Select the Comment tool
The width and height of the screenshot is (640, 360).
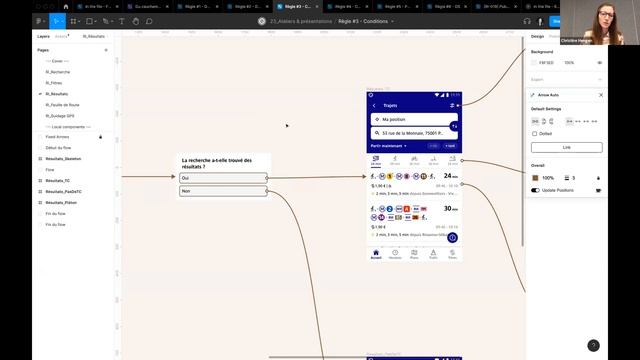click(149, 21)
